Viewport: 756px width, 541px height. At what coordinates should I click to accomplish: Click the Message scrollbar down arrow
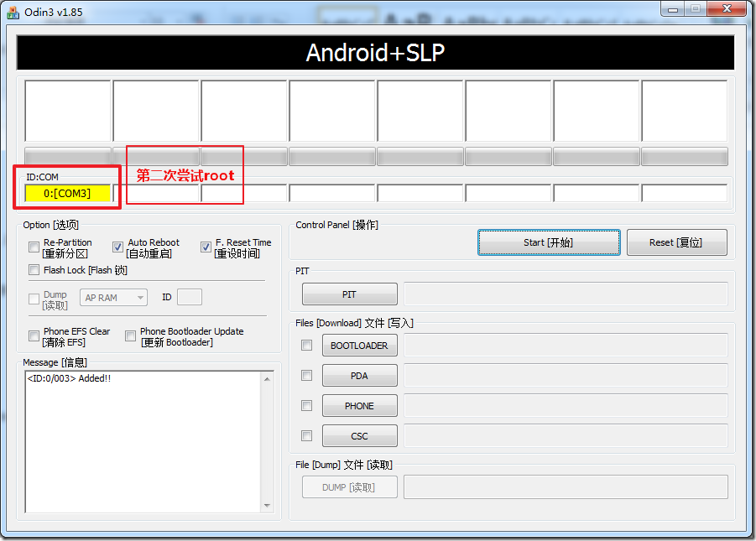click(x=267, y=506)
